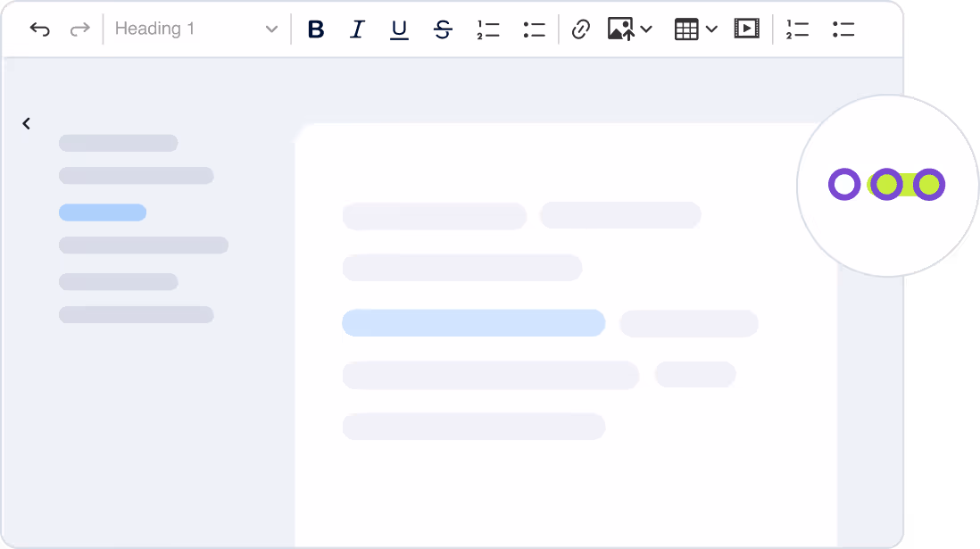Click the Undo arrow icon

[39, 29]
